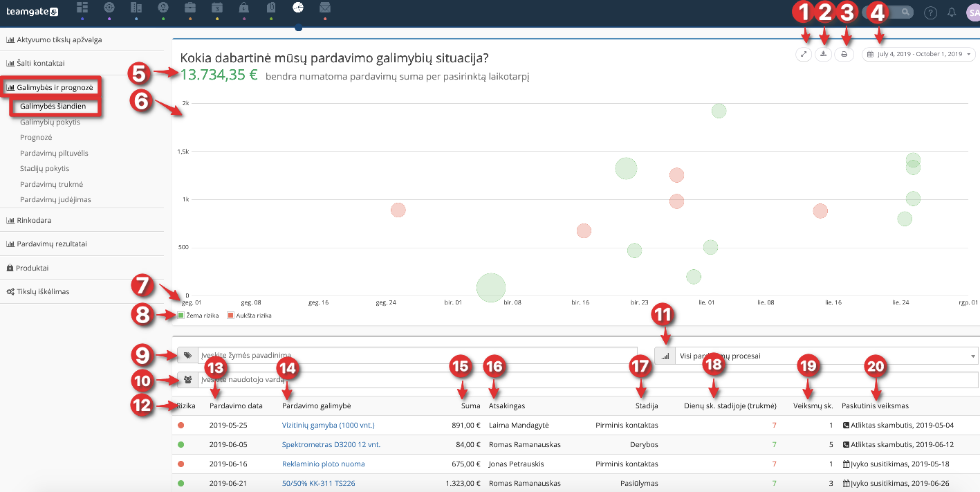The width and height of the screenshot is (980, 492).
Task: Expand the Pardavimų rezultatai section
Action: [46, 244]
